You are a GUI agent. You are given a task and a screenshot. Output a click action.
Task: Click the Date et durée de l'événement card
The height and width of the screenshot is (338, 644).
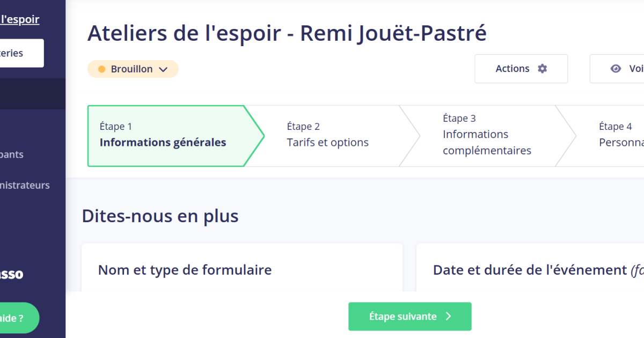[530, 269]
